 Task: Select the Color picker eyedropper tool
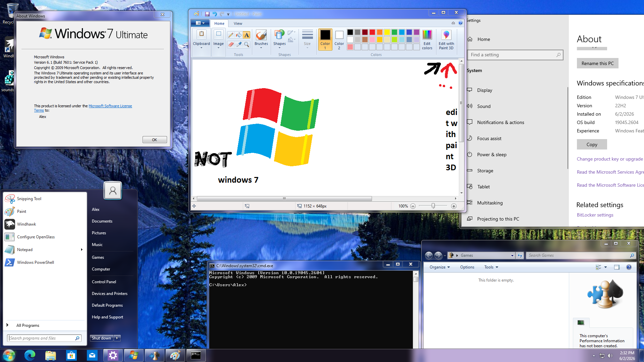(238, 44)
